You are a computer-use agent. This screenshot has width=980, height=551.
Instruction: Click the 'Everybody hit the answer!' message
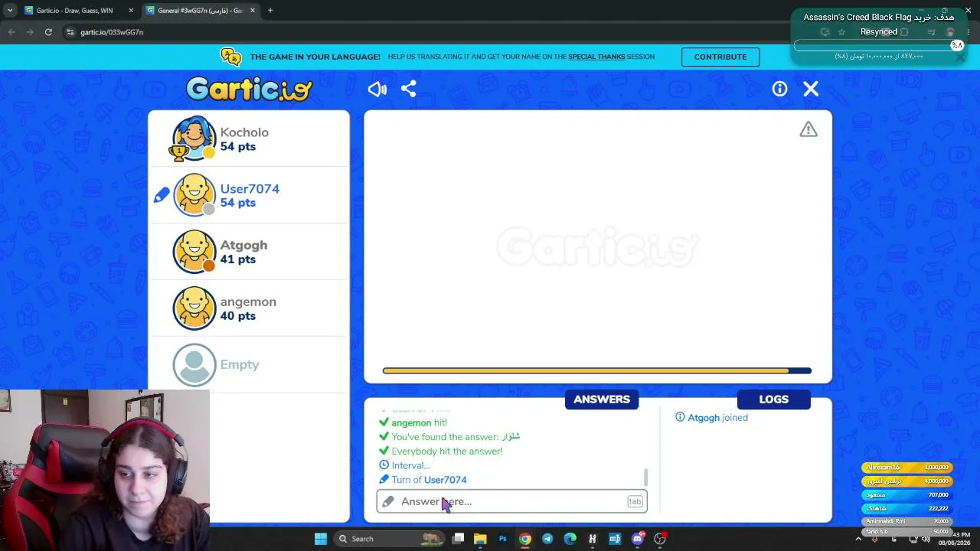click(x=447, y=452)
